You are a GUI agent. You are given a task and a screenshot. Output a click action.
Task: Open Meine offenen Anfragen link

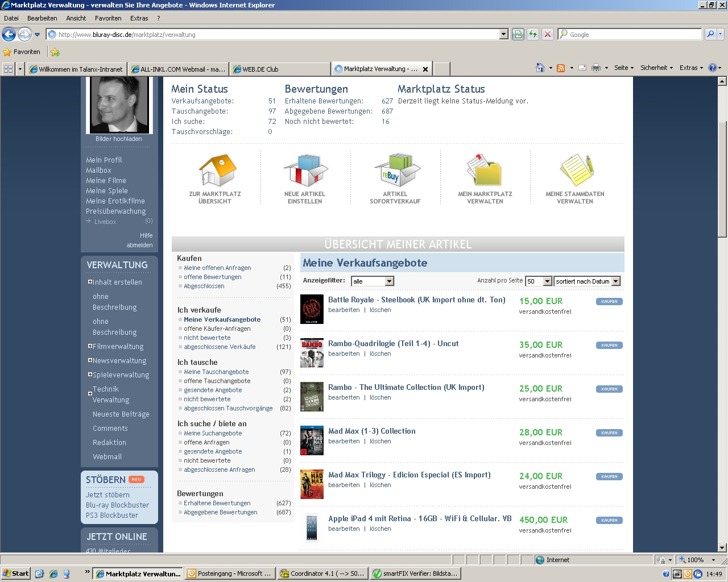(217, 268)
